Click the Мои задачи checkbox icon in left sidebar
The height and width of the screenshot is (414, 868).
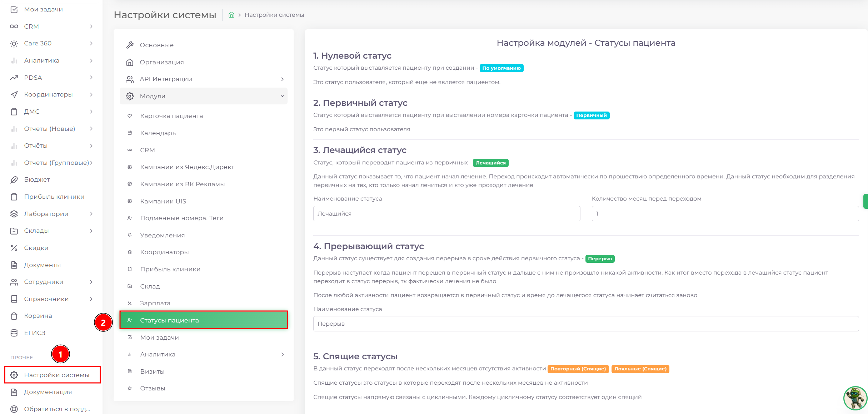14,9
